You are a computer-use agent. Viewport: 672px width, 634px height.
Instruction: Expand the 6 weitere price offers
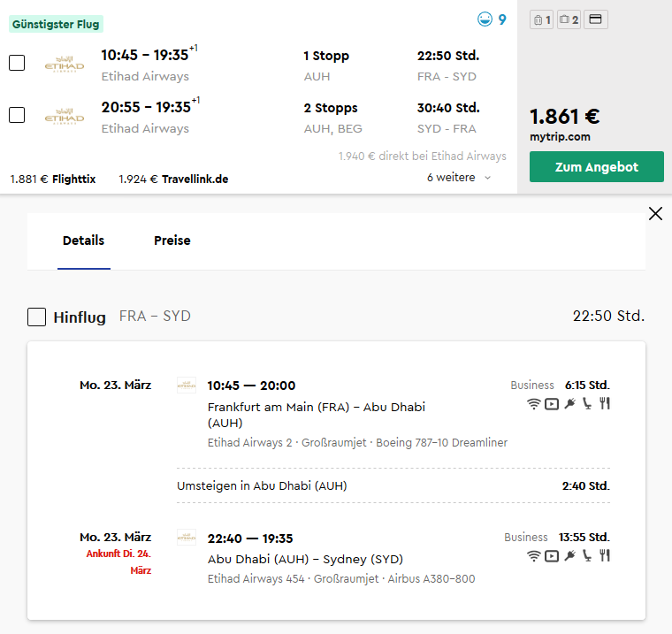459,178
